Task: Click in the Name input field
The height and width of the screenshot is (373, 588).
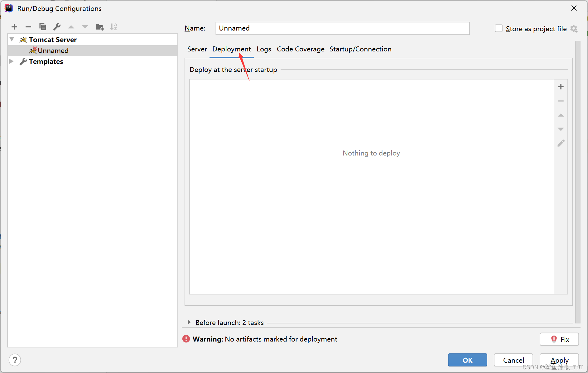Action: pos(342,28)
